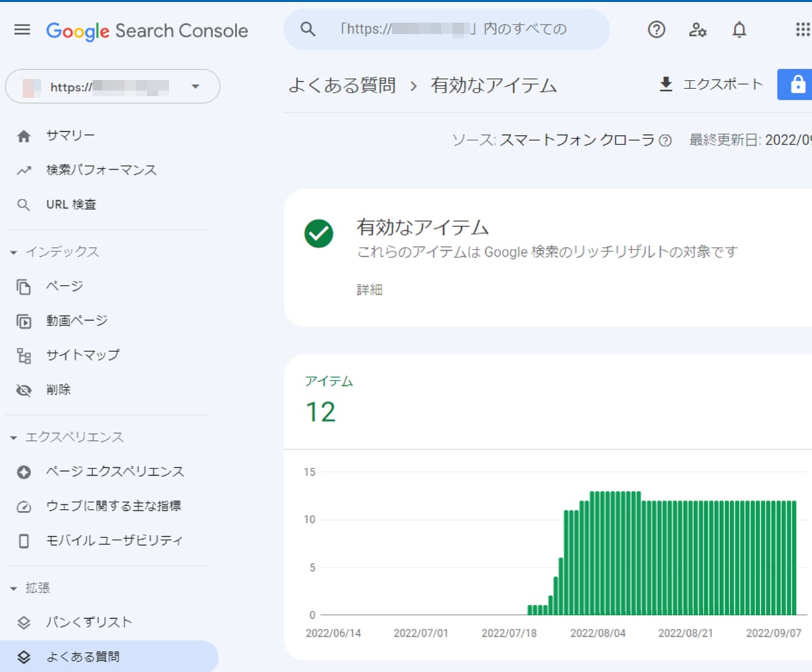
Task: Click the URL 検査 magnifier icon
Action: [x=23, y=205]
